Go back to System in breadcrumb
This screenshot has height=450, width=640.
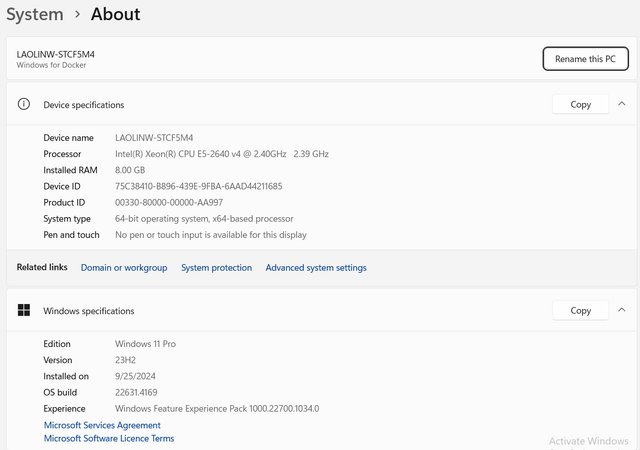[35, 15]
